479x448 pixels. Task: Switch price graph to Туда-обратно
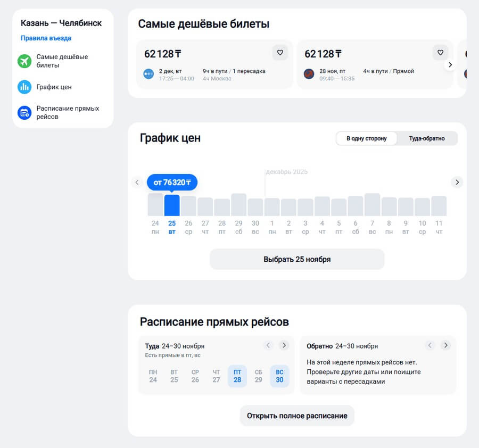pyautogui.click(x=427, y=138)
